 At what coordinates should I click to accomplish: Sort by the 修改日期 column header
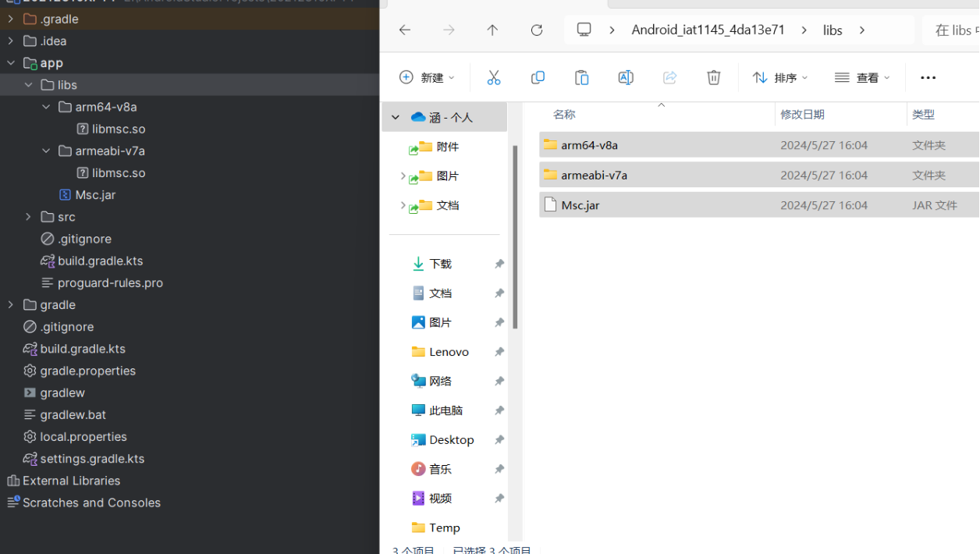[x=802, y=115]
